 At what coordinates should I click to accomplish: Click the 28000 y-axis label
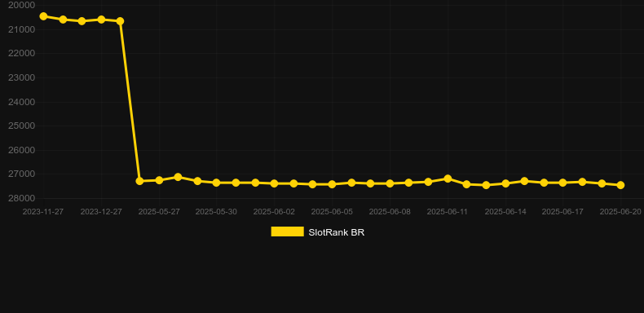pyautogui.click(x=21, y=198)
